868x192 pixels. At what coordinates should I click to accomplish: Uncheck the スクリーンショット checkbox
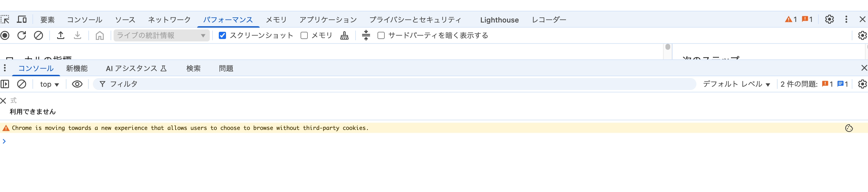tap(222, 35)
